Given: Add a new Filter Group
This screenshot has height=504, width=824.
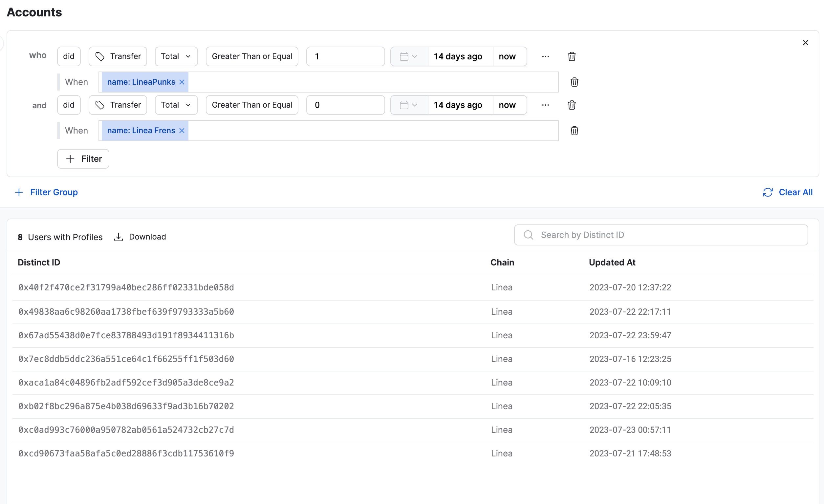Looking at the screenshot, I should point(47,192).
